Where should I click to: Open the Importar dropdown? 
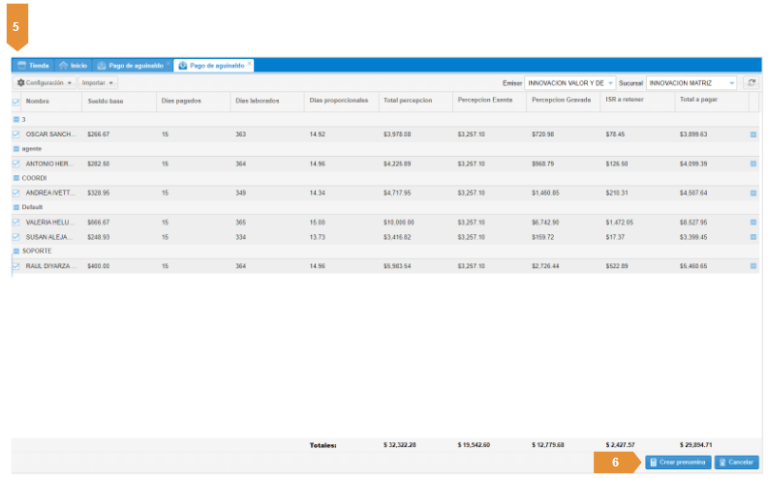point(98,83)
